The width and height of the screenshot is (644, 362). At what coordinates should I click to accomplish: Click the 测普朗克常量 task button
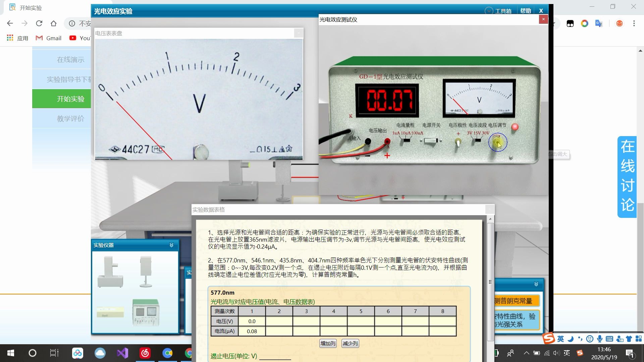coord(517,301)
